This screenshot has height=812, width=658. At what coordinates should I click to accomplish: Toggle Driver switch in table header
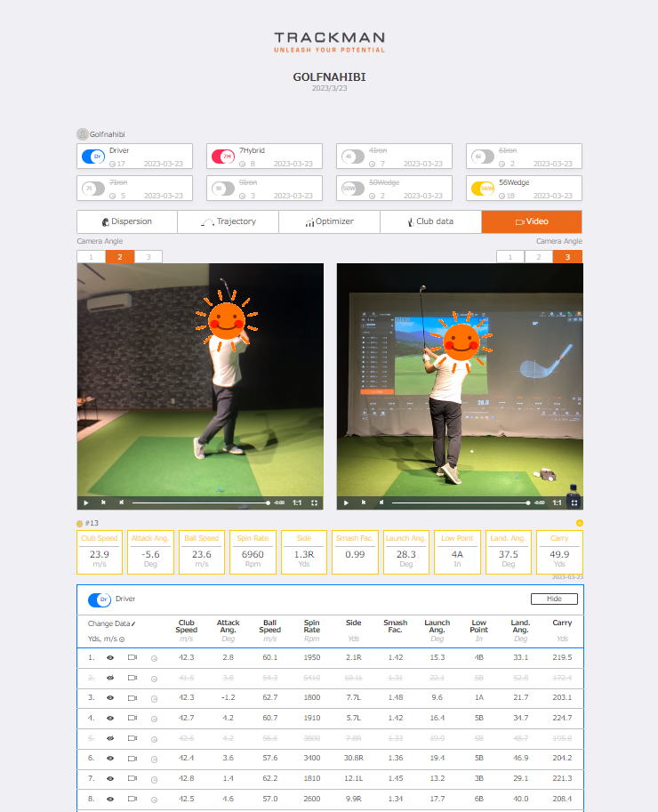[x=100, y=599]
